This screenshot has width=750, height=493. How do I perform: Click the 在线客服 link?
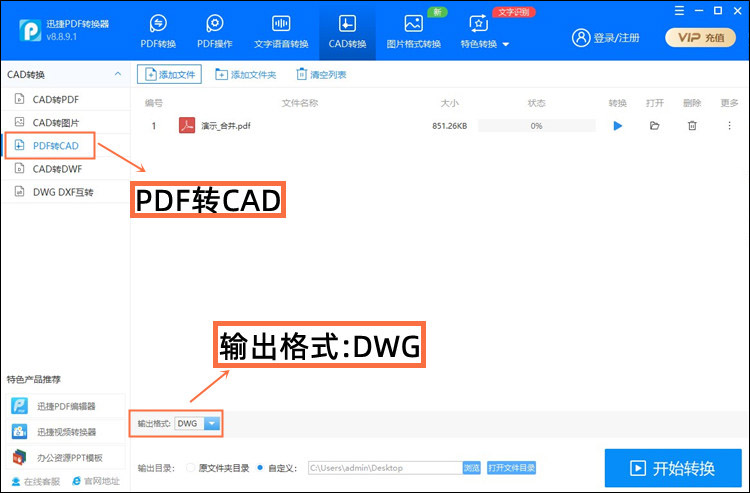tap(36, 481)
